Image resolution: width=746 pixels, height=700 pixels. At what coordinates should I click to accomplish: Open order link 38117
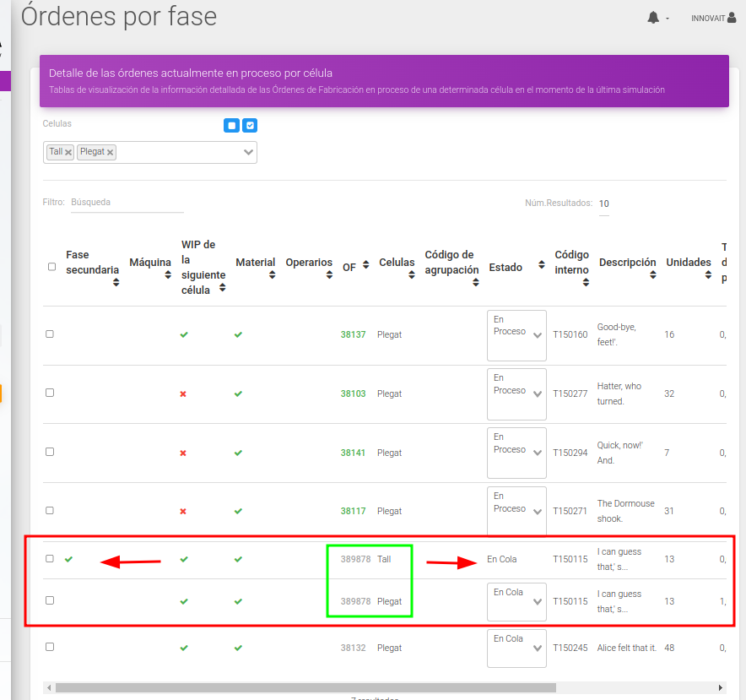pos(353,511)
